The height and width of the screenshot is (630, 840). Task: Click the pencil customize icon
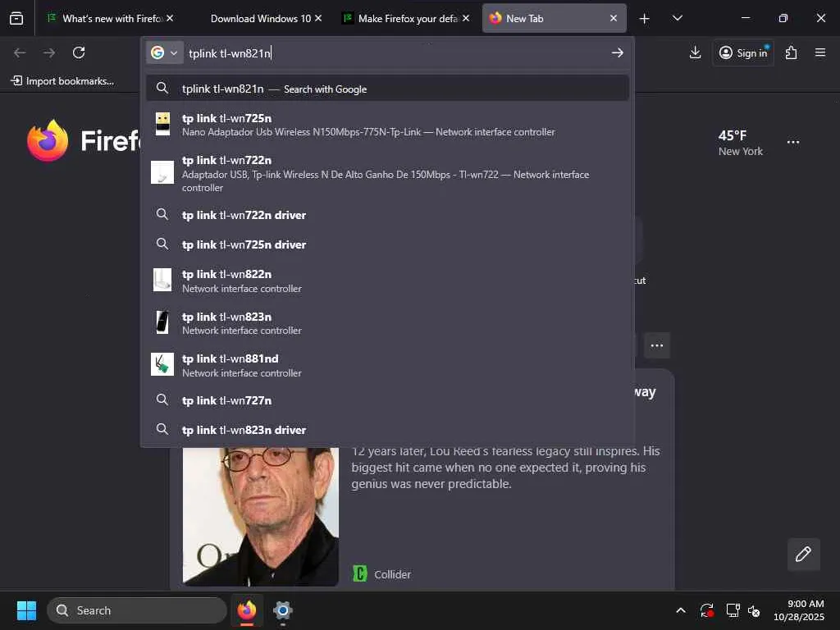803,554
